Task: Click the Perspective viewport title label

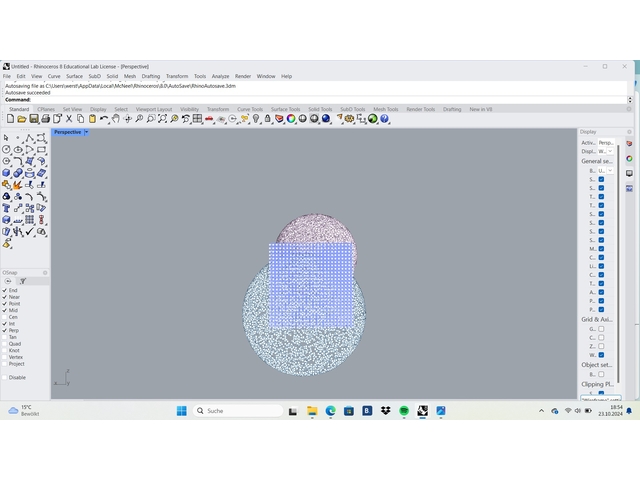Action: pos(67,132)
